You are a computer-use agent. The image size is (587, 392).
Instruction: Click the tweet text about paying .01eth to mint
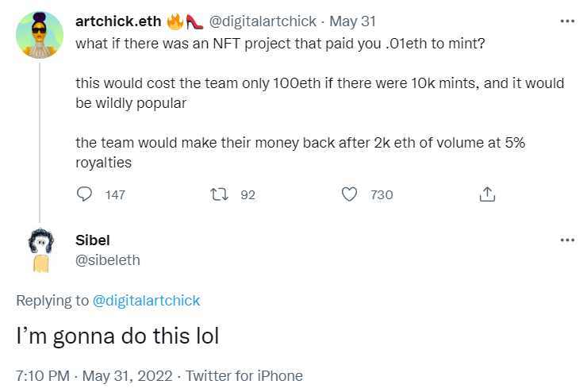pos(279,43)
